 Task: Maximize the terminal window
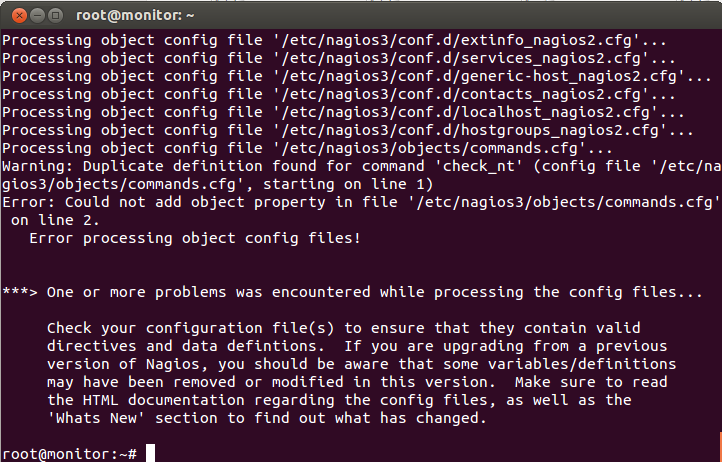pyautogui.click(x=53, y=15)
